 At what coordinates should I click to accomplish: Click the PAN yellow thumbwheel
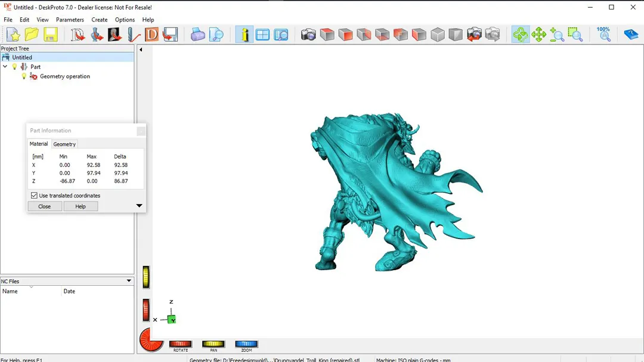[213, 344]
